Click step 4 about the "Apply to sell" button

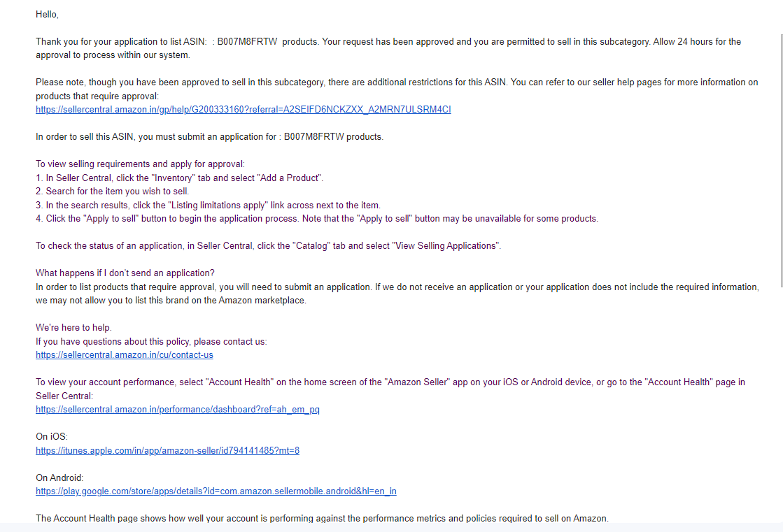(316, 219)
